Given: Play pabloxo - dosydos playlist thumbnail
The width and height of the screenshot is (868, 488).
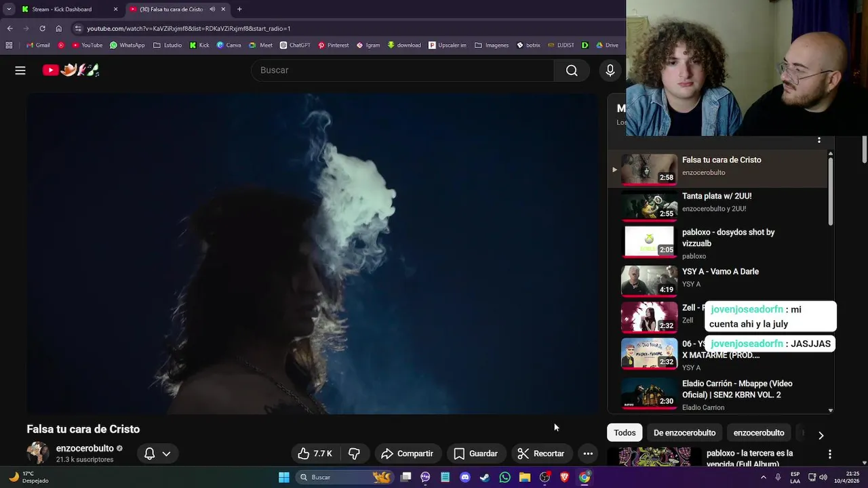Looking at the screenshot, I should pyautogui.click(x=649, y=241).
